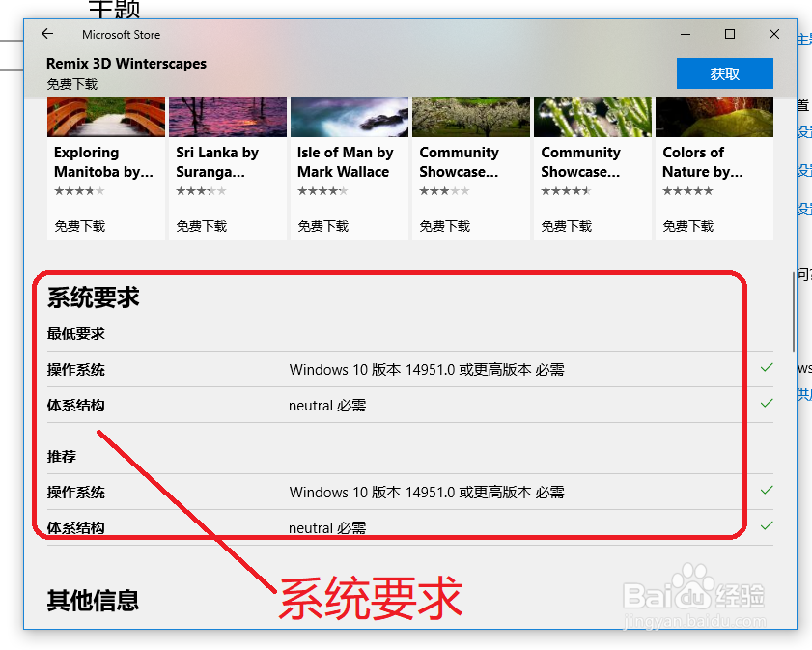The width and height of the screenshot is (812, 650).
Task: Click star rating under Isle of Man theme
Action: click(322, 191)
